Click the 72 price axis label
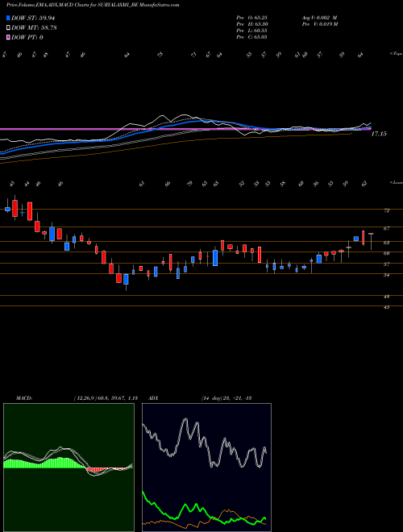 [386, 210]
